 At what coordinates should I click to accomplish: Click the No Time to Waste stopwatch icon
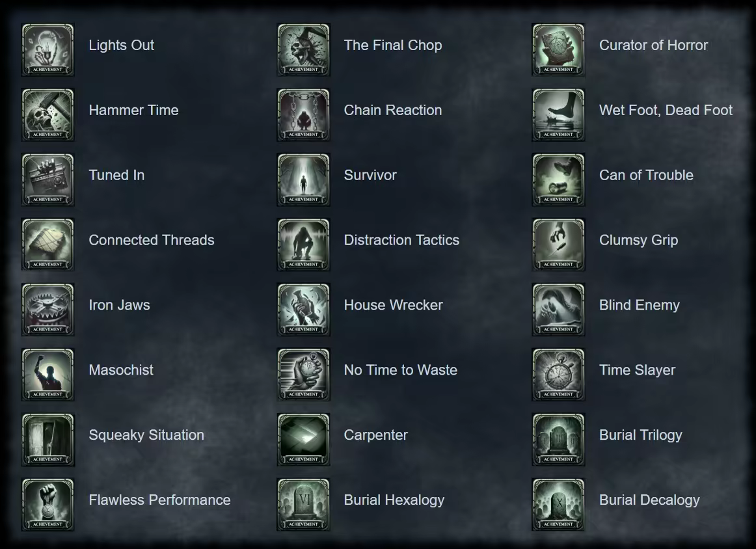tap(303, 375)
